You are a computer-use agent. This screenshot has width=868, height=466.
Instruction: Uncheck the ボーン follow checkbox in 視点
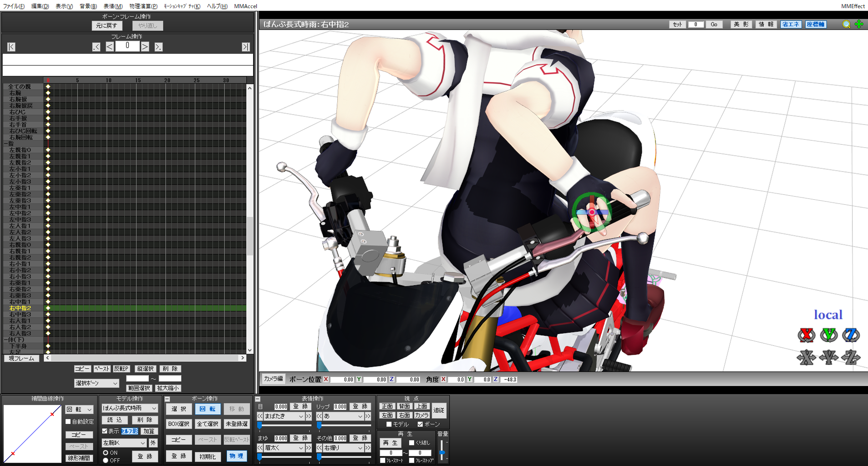pos(420,424)
